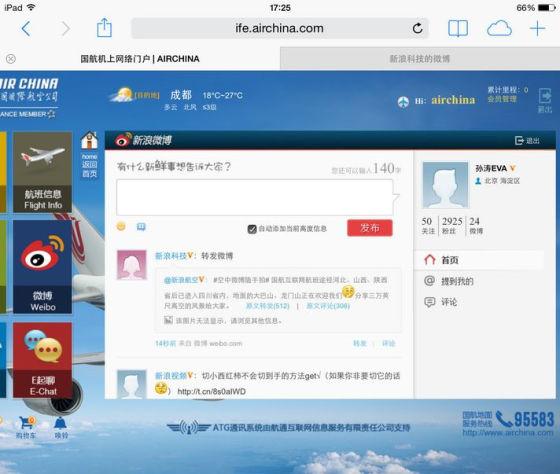Viewport: 560px width, 474px height.
Task: Reload the ife.airchina.com page
Action: tap(417, 28)
